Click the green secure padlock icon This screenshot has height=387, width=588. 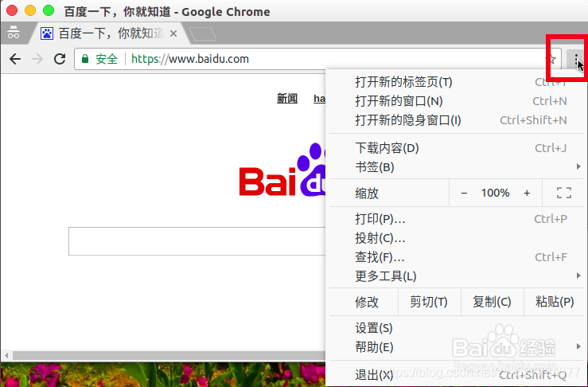click(x=85, y=59)
